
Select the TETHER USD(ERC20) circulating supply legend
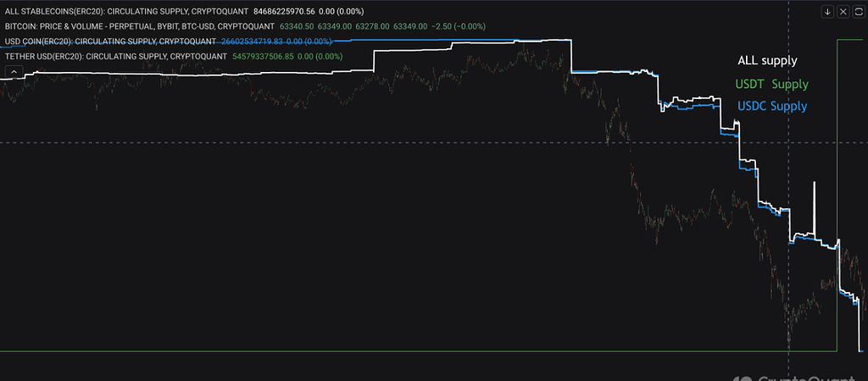[115, 56]
